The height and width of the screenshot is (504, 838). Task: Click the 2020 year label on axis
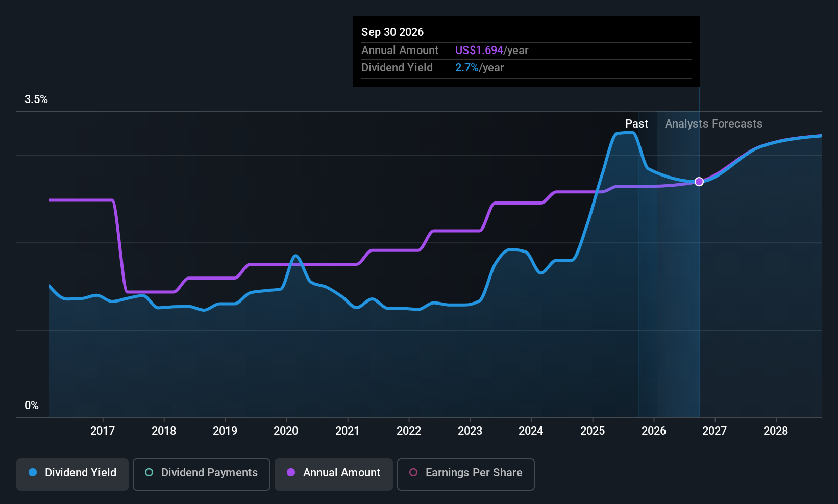[286, 431]
